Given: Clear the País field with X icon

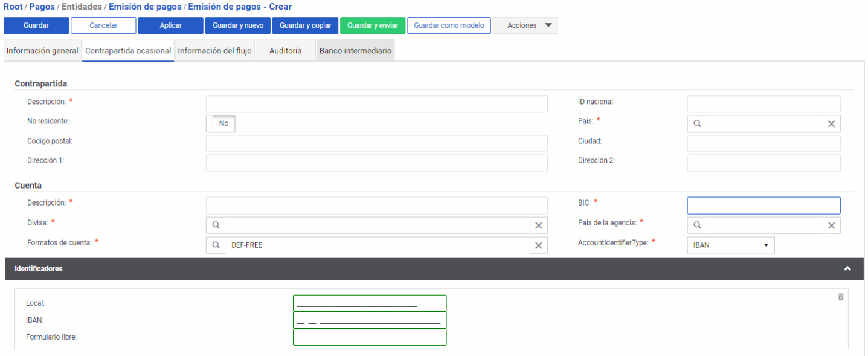Looking at the screenshot, I should pyautogui.click(x=831, y=123).
